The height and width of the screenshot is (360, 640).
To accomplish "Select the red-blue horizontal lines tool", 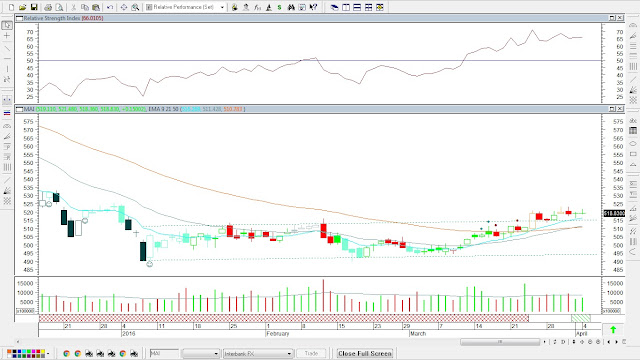I will (x=7, y=113).
